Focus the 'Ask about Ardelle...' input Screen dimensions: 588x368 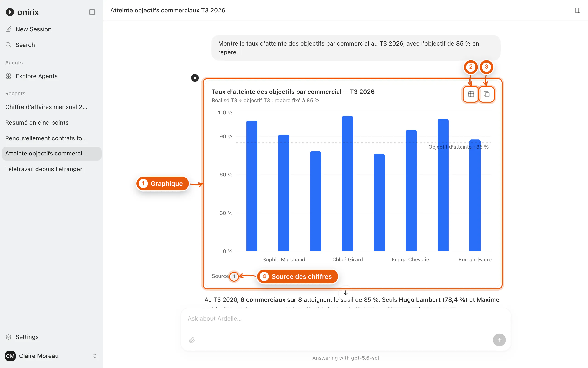coord(345,319)
